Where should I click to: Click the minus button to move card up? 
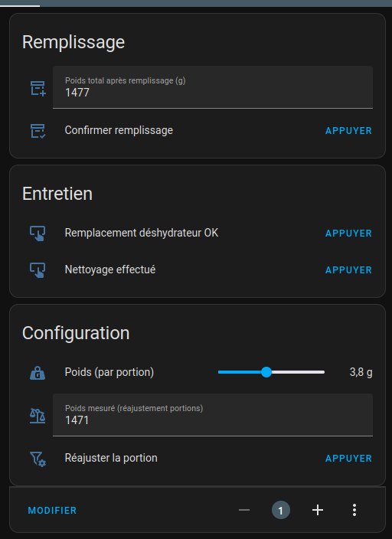coord(244,510)
